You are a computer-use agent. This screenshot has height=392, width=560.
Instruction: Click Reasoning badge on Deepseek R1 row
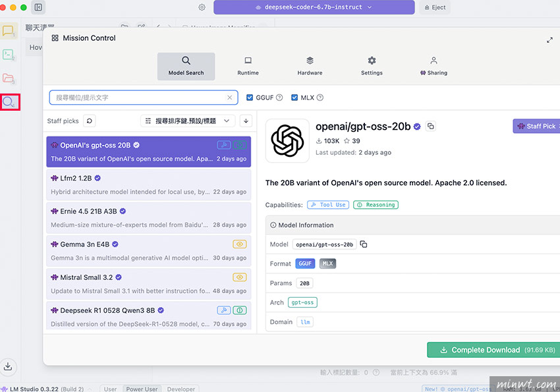point(240,310)
